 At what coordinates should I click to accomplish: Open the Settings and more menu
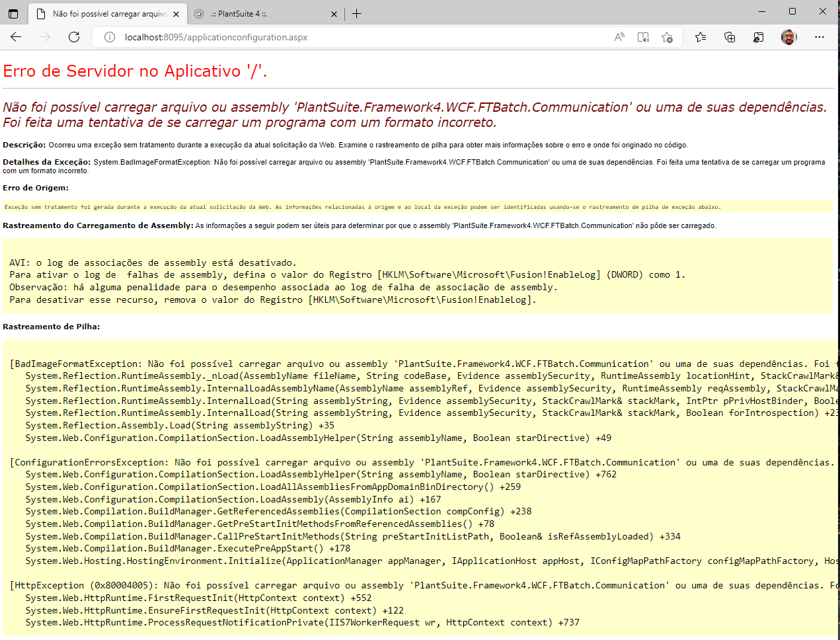coord(820,37)
